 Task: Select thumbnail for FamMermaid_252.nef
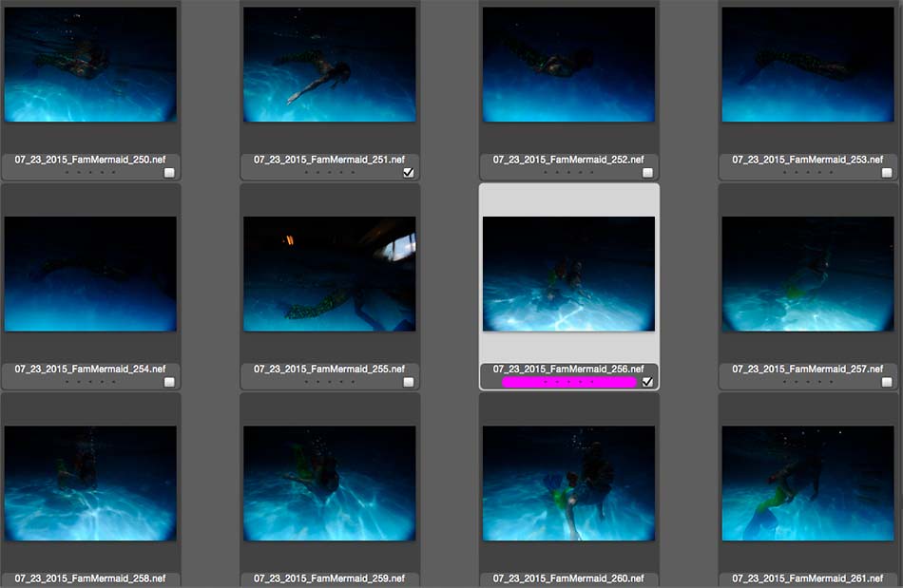569,65
